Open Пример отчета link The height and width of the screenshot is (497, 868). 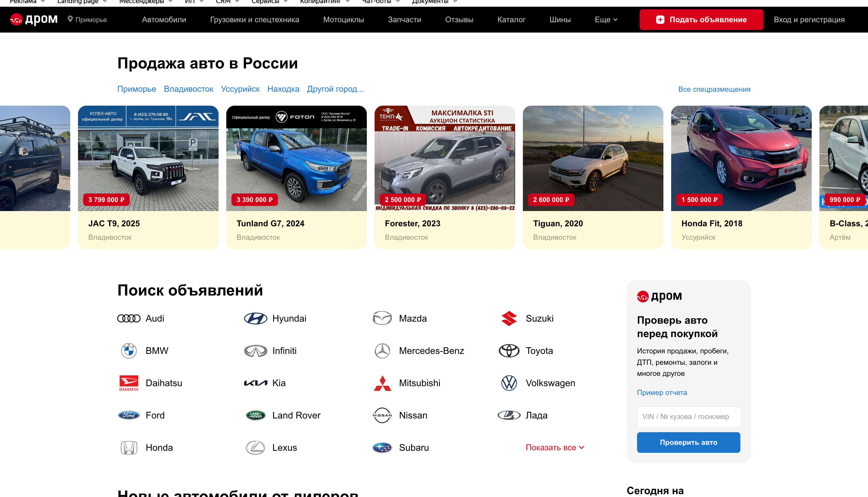tap(662, 392)
